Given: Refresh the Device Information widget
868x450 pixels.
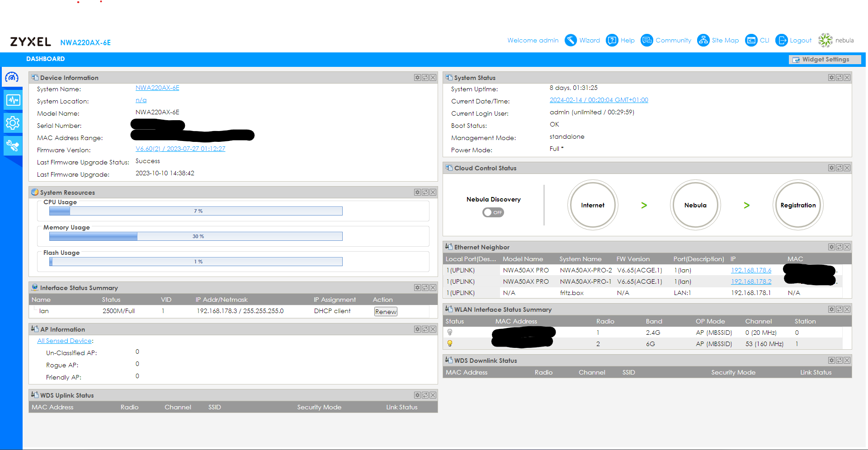Looking at the screenshot, I should [425, 78].
